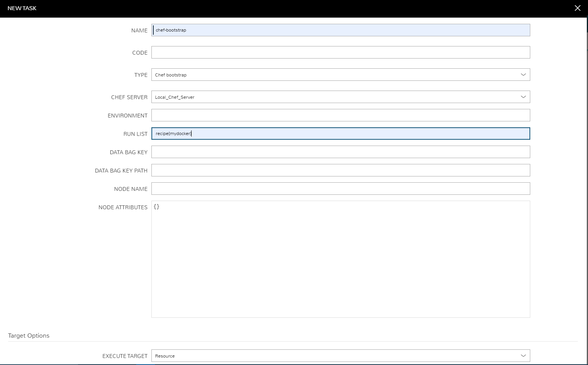The image size is (588, 365).
Task: Click the ENVIRONMENT input field
Action: tap(341, 115)
